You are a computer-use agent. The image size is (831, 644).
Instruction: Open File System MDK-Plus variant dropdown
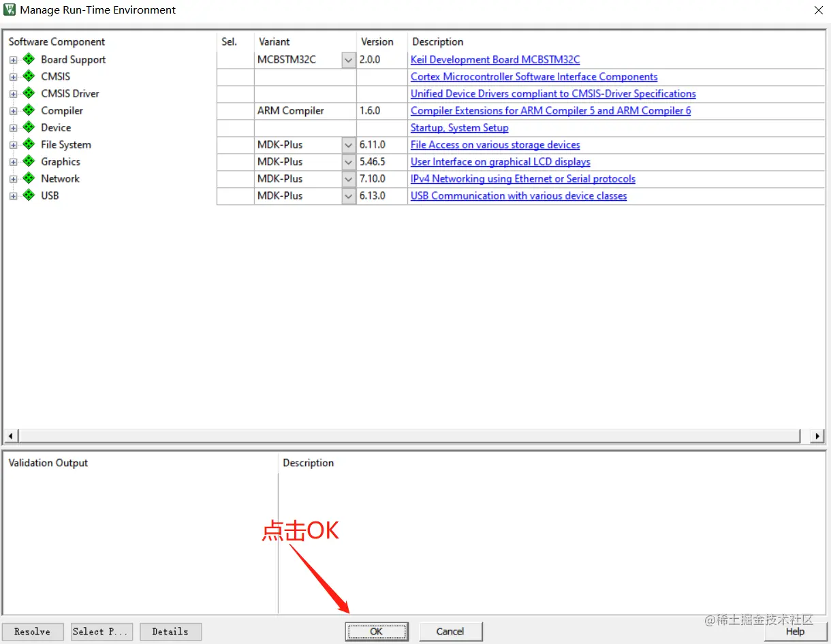[x=349, y=145]
